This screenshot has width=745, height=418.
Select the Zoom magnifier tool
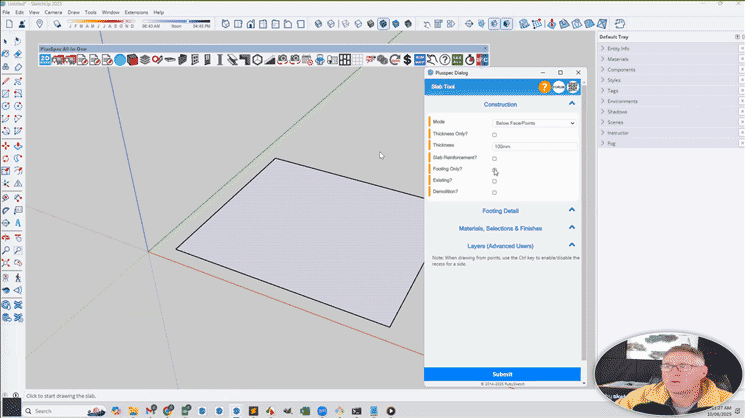click(6, 250)
